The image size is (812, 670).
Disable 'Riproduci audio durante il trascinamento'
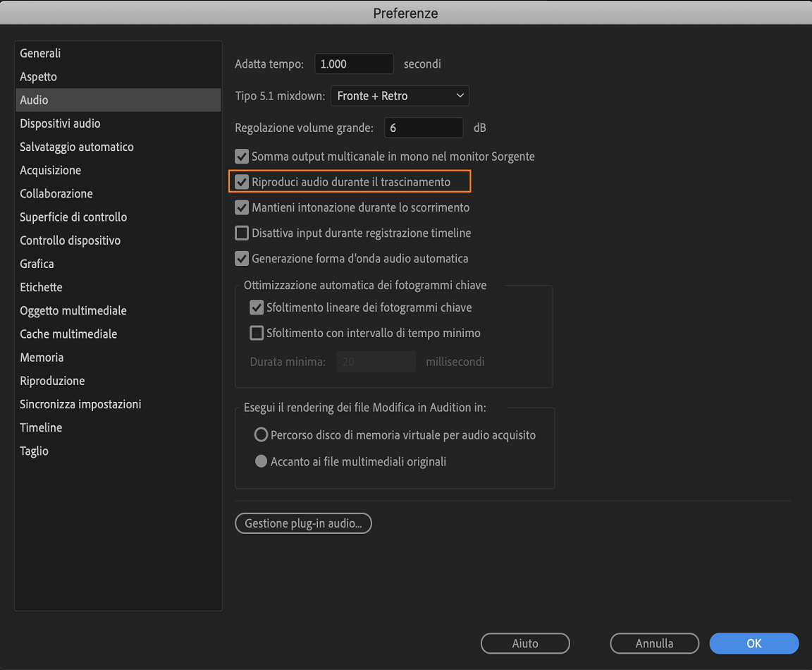coord(242,181)
